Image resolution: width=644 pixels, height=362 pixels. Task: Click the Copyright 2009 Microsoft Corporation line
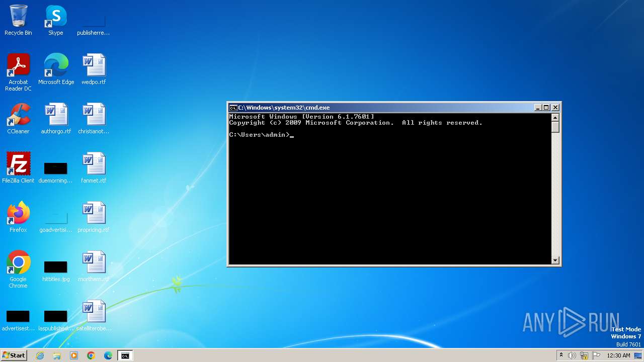pos(356,123)
